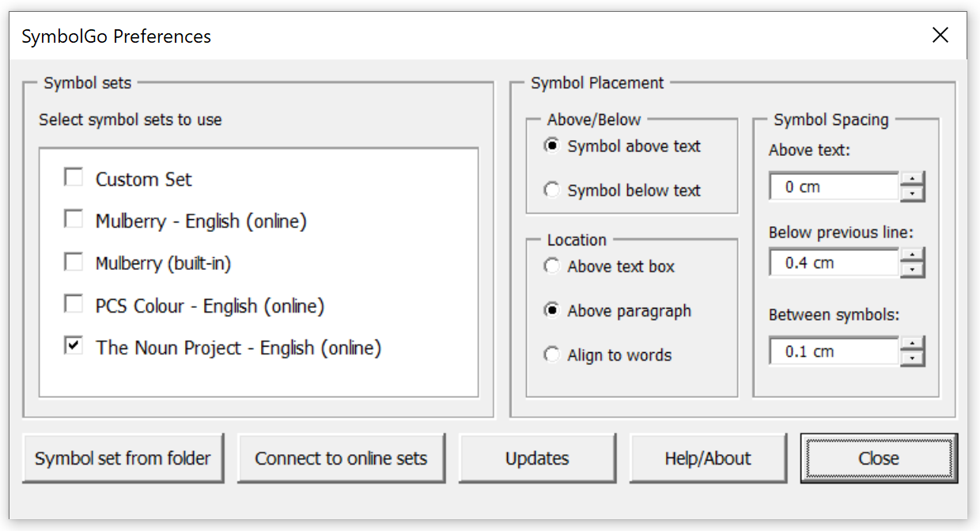Enable the Custom Set checkbox
This screenshot has height=531, width=980.
pyautogui.click(x=74, y=178)
